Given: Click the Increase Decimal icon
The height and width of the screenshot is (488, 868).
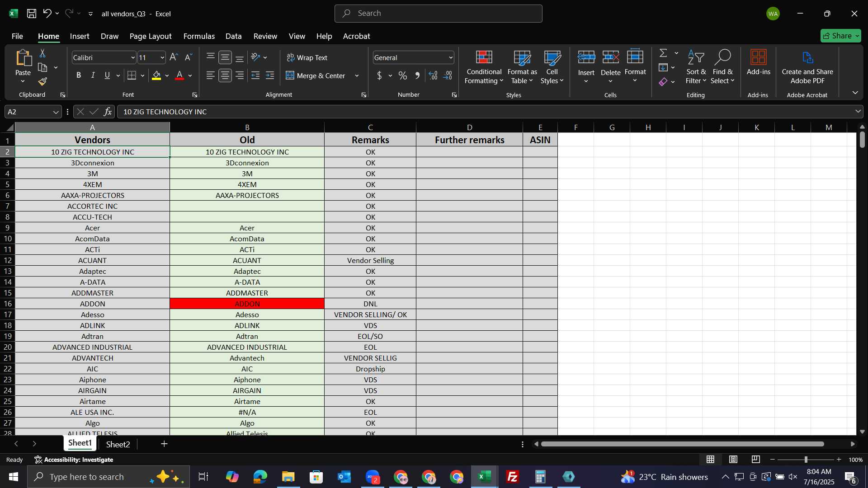Looking at the screenshot, I should [433, 75].
